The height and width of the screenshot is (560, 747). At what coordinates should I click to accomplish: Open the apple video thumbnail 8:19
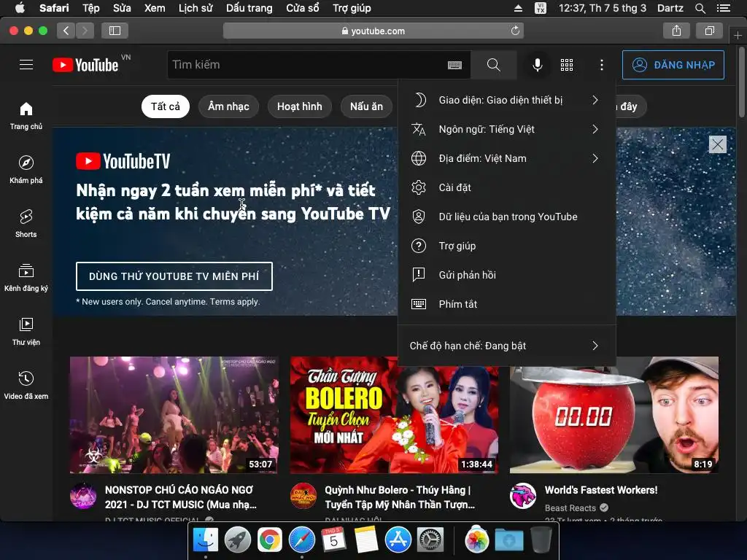(614, 415)
